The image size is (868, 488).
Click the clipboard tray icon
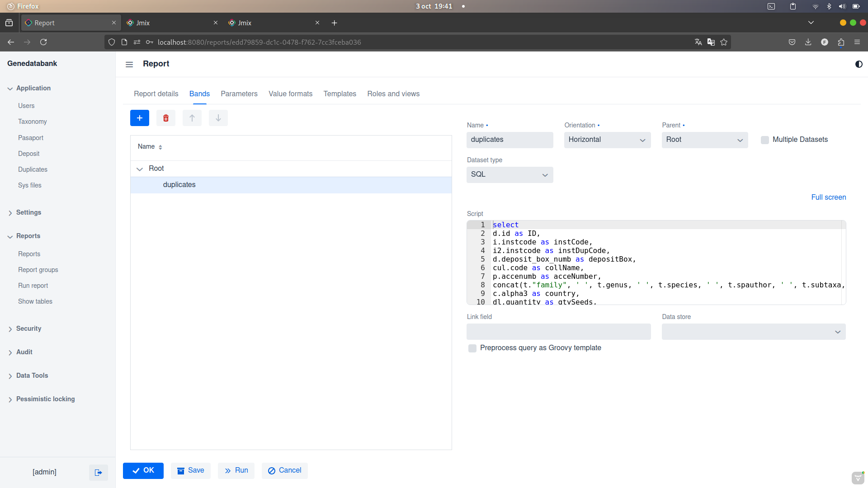pyautogui.click(x=793, y=6)
